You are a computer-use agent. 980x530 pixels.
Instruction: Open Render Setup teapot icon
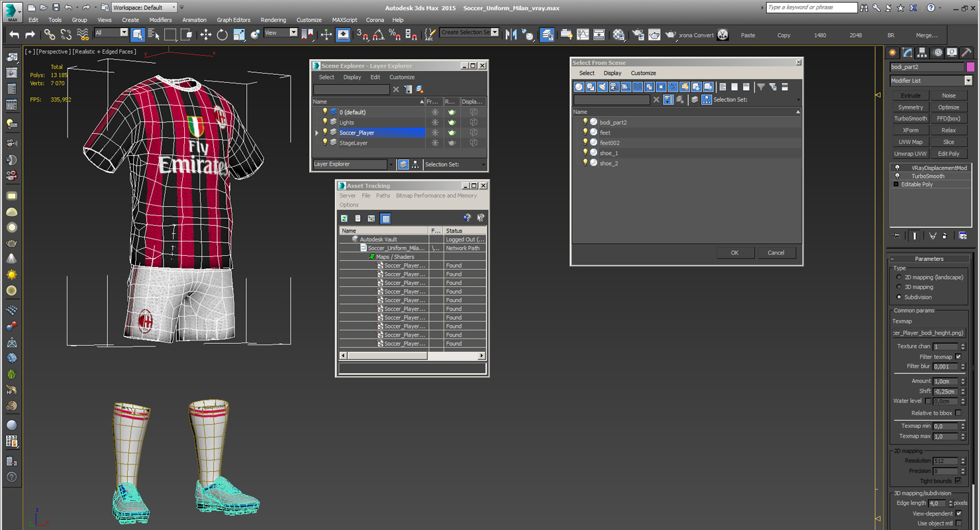point(638,34)
